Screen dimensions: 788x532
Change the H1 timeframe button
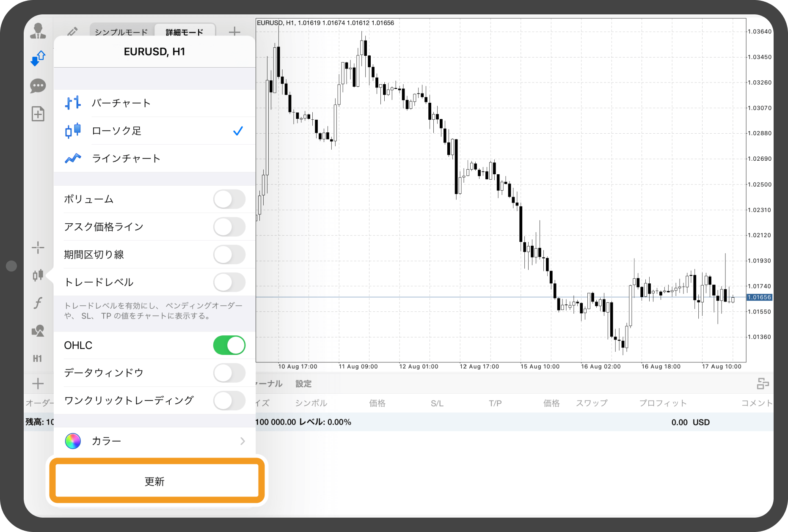38,359
